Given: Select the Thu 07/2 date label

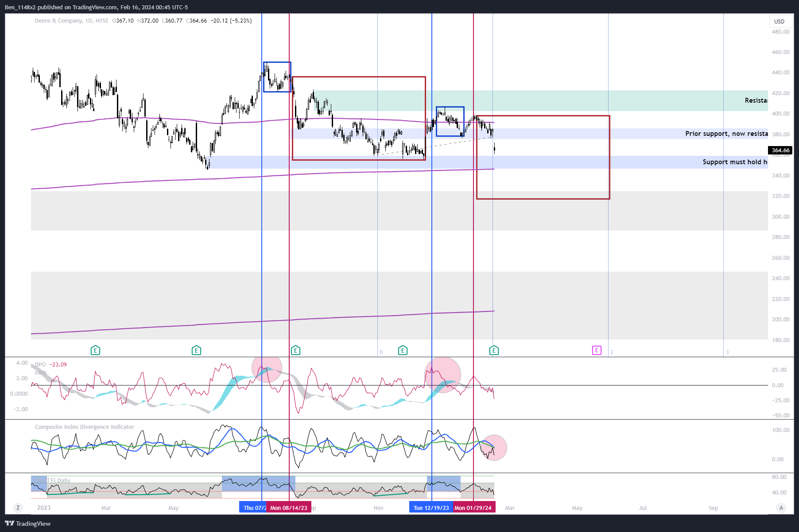Looking at the screenshot, I should (253, 508).
